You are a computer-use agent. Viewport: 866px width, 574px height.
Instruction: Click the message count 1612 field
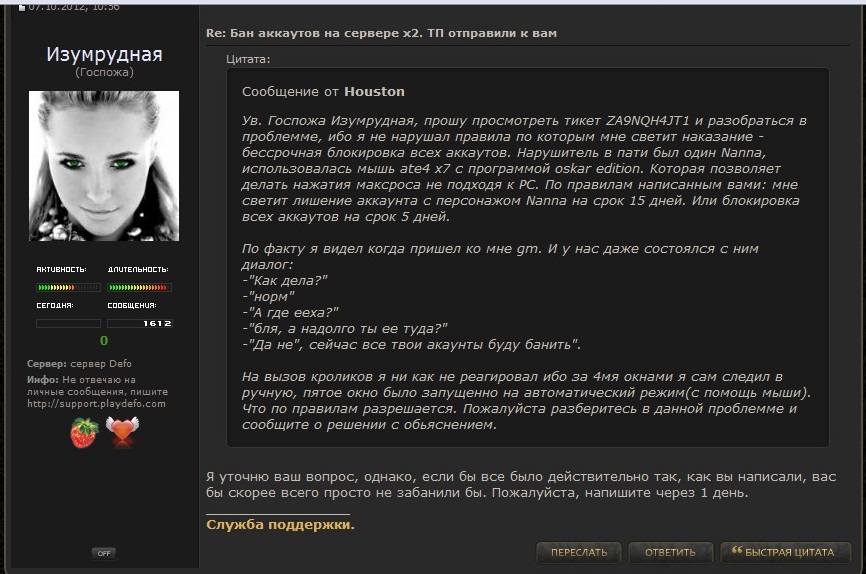coord(139,324)
